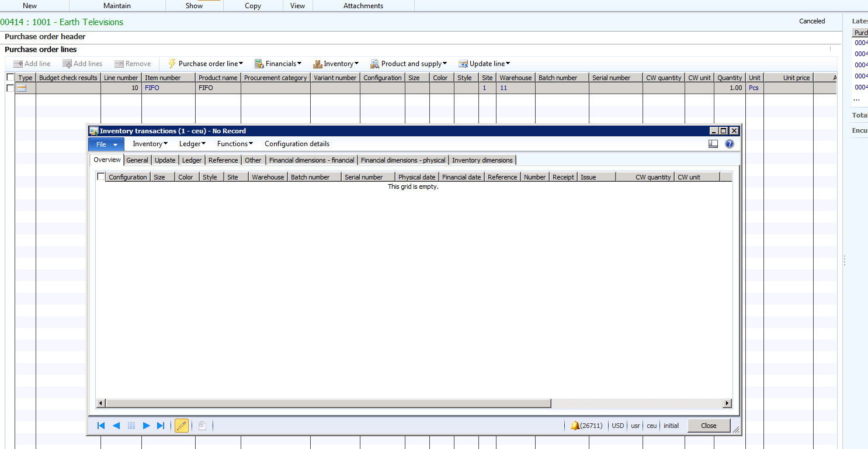Open the blue File menu button
This screenshot has height=449, width=868.
[x=106, y=144]
